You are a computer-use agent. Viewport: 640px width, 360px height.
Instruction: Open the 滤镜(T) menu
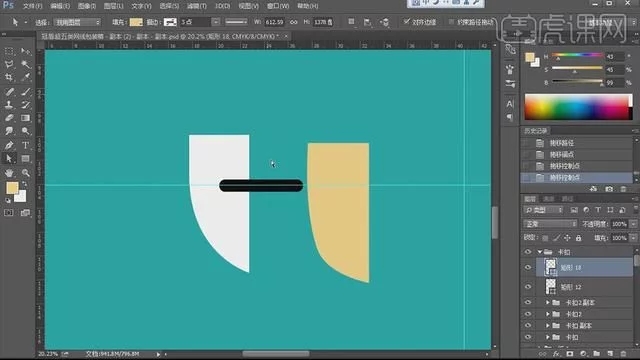[196, 6]
